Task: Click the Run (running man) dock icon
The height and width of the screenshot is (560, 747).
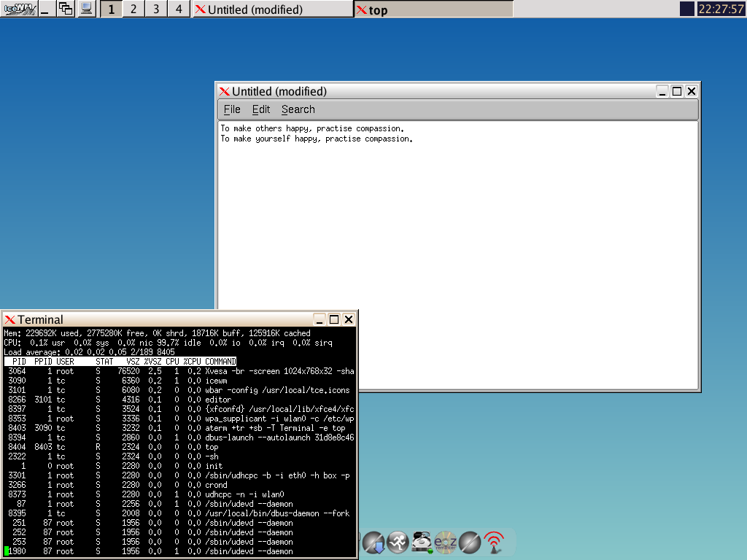Action: (x=398, y=542)
